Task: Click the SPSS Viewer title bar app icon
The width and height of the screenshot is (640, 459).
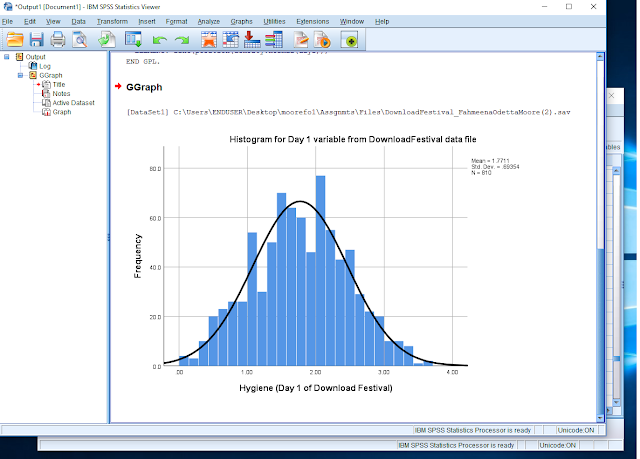Action: coord(8,7)
